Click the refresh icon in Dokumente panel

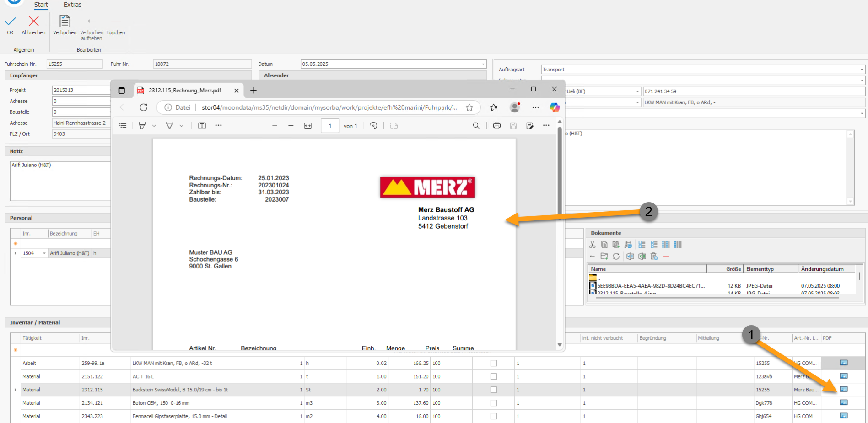tap(616, 257)
